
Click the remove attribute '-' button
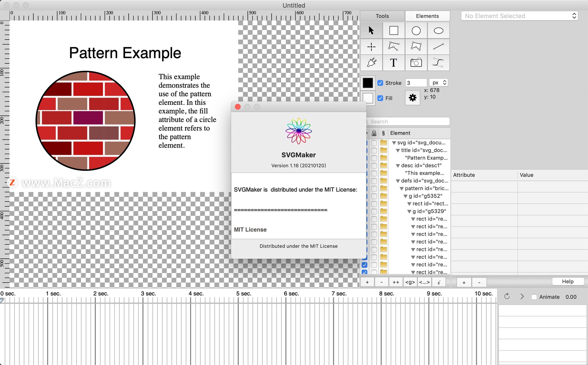479,282
